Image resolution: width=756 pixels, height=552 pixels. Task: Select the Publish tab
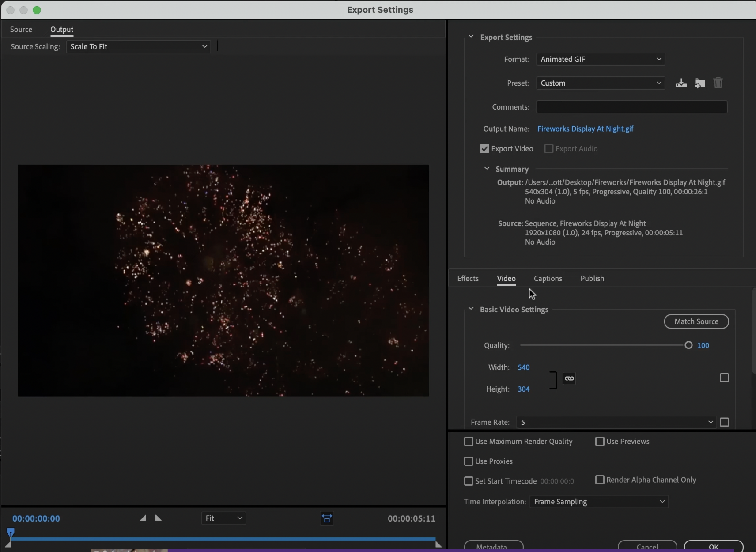[x=592, y=279]
